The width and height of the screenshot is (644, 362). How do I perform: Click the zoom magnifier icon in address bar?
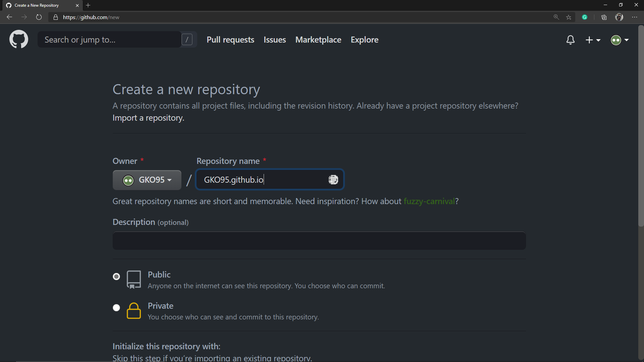[556, 17]
